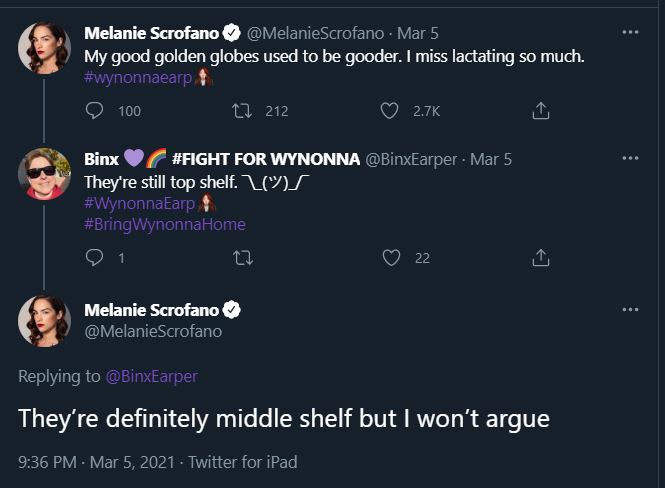Open Binx's profile picture
Image resolution: width=665 pixels, height=488 pixels.
[44, 172]
